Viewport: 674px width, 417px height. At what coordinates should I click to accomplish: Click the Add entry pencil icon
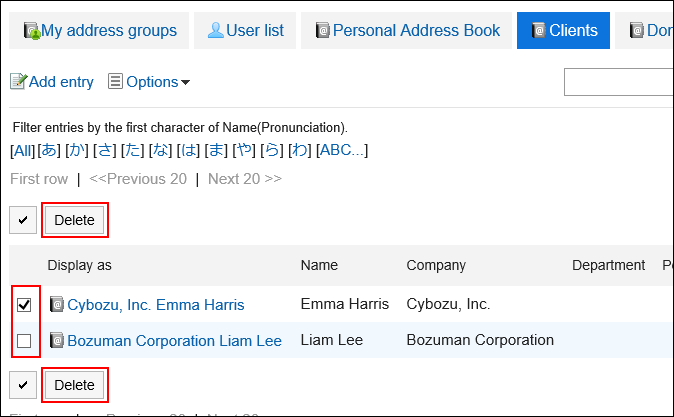18,82
